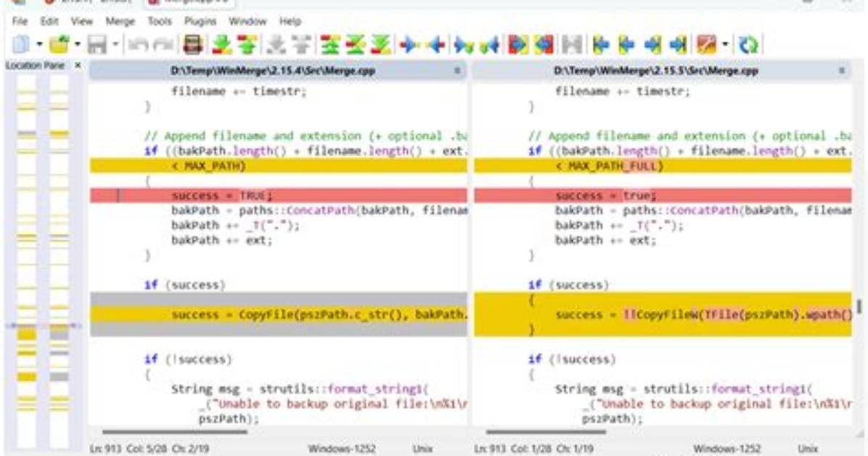Click the '< MAX_PATH_FULL)' highlighted line
This screenshot has height=456, width=868.
pyautogui.click(x=663, y=166)
